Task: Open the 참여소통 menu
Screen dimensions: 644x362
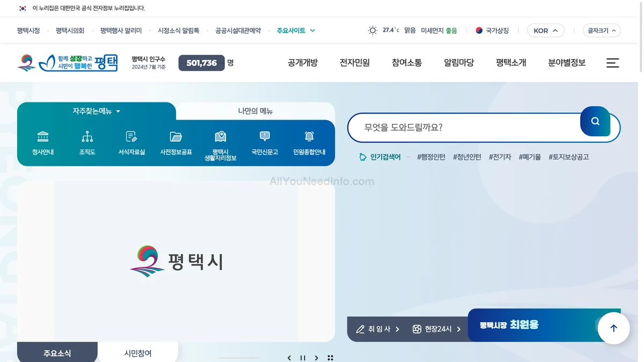Action: coord(407,63)
